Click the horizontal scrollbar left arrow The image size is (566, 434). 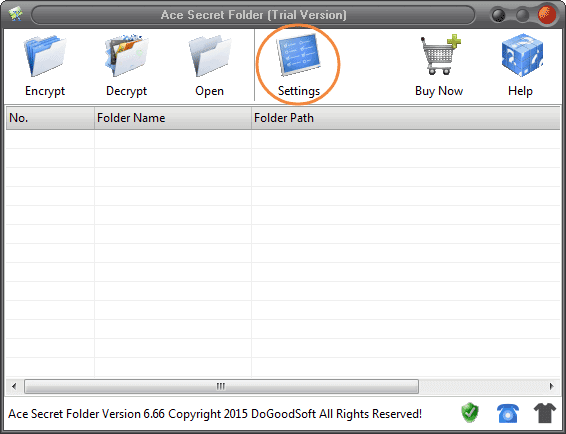(x=14, y=386)
